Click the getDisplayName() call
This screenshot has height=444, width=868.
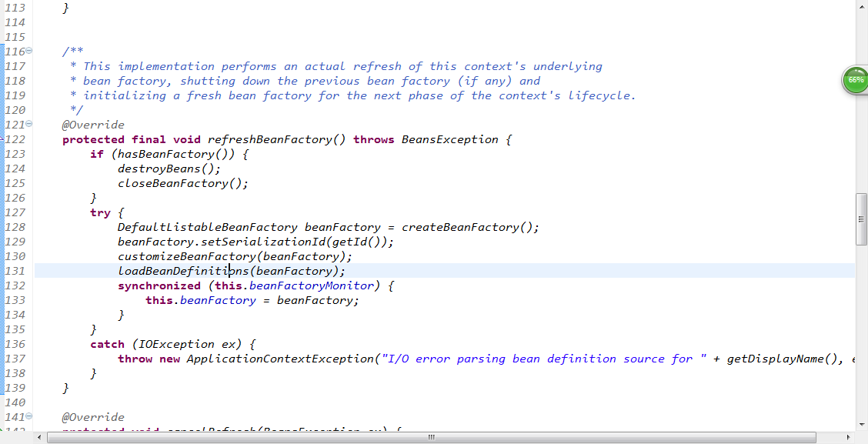click(782, 359)
